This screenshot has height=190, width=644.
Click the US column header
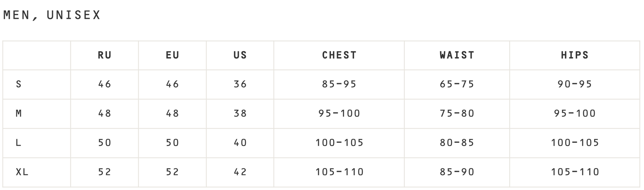[x=240, y=55]
